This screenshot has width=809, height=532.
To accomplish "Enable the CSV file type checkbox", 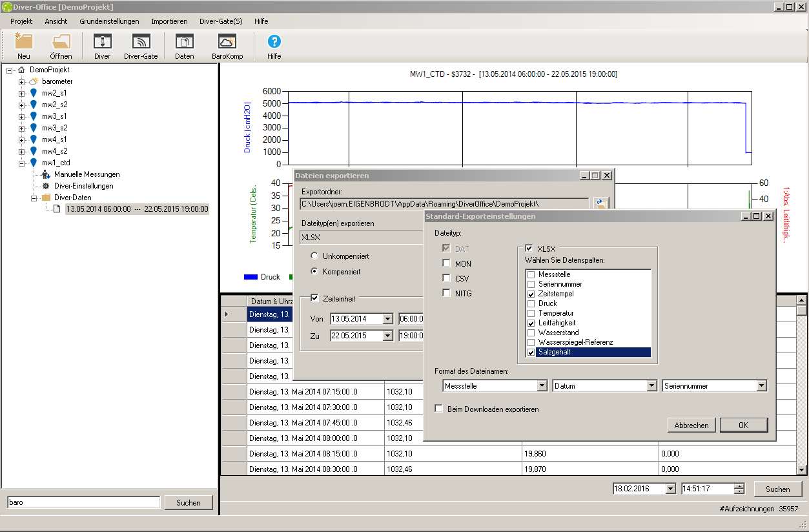I will click(x=446, y=278).
